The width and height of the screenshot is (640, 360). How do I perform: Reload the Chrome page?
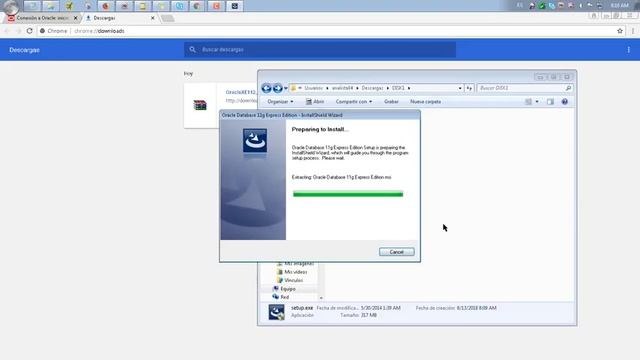29,31
